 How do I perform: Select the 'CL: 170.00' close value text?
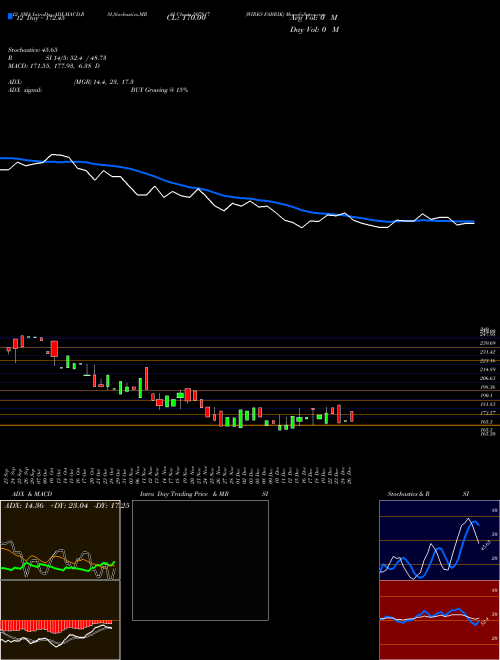pos(188,18)
